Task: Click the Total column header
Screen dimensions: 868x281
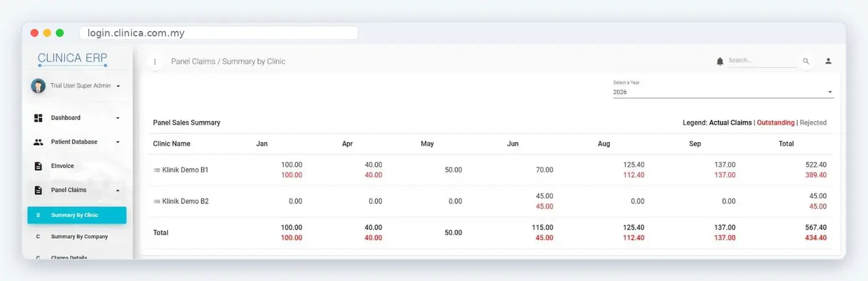Action: (x=786, y=144)
